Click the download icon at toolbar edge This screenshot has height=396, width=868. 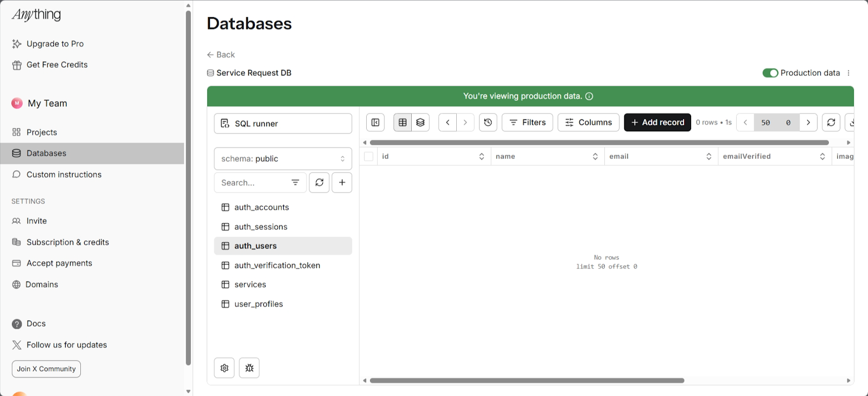(851, 123)
